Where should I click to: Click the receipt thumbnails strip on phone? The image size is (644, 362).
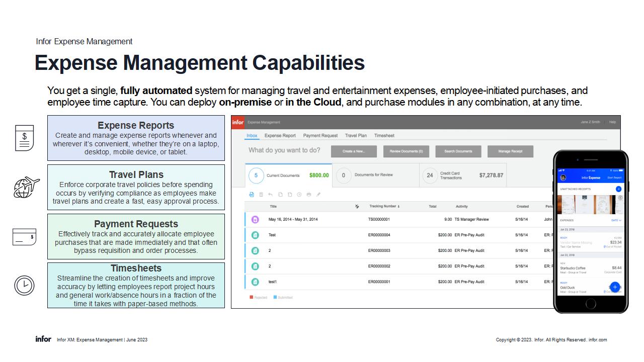[x=591, y=205]
